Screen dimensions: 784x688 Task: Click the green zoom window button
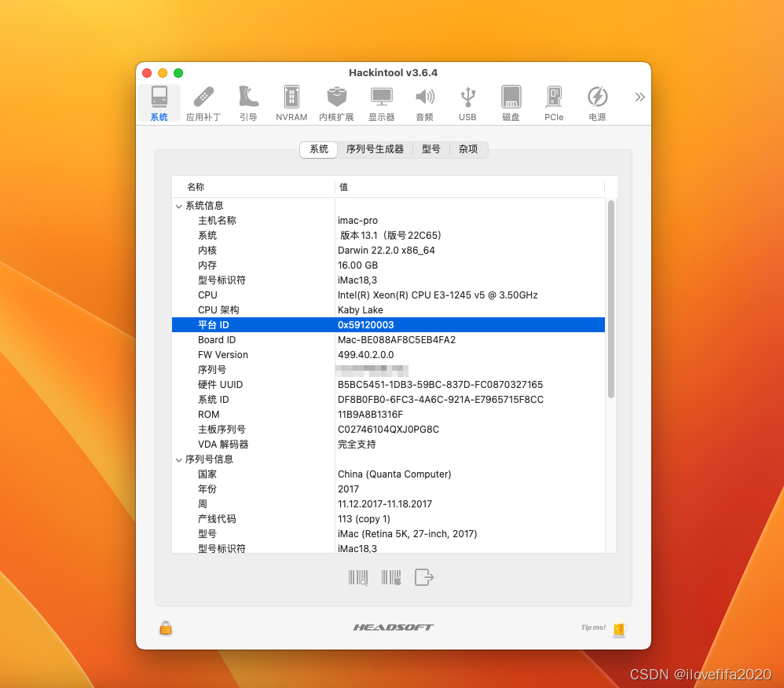178,73
